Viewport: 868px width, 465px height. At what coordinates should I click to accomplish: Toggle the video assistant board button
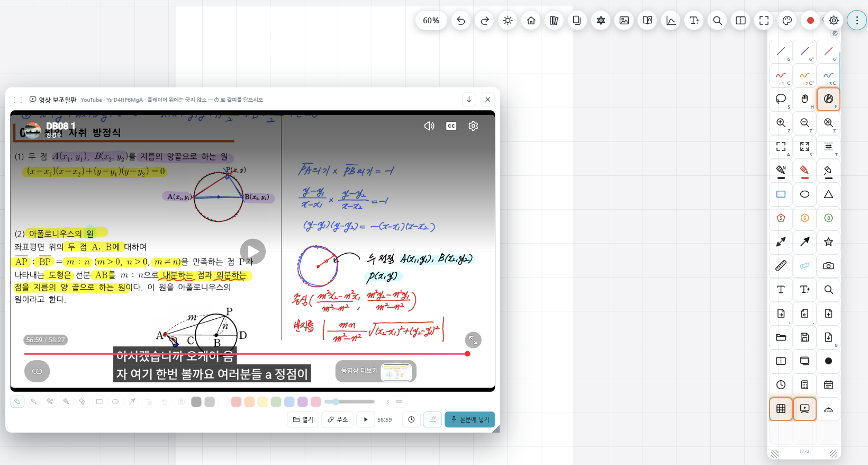804,409
